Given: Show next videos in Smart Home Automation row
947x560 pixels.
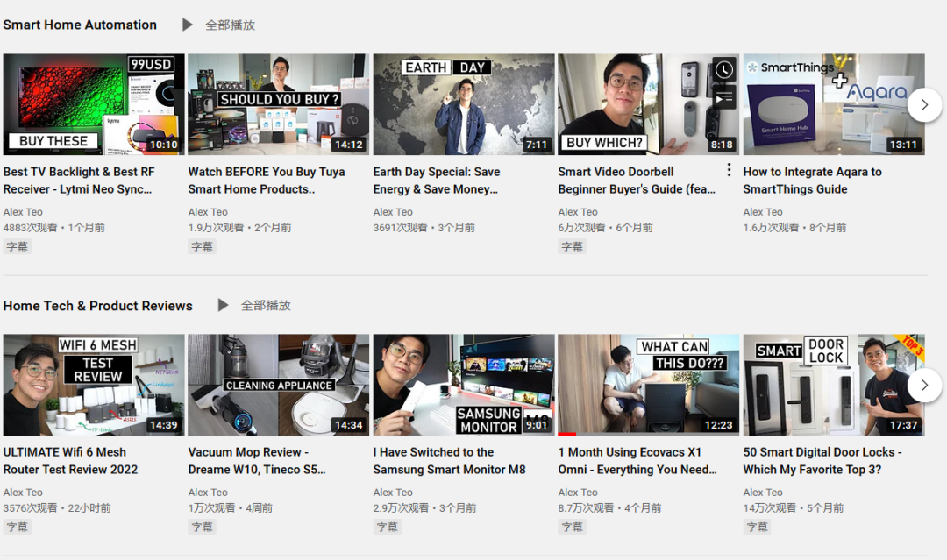Looking at the screenshot, I should tap(925, 105).
